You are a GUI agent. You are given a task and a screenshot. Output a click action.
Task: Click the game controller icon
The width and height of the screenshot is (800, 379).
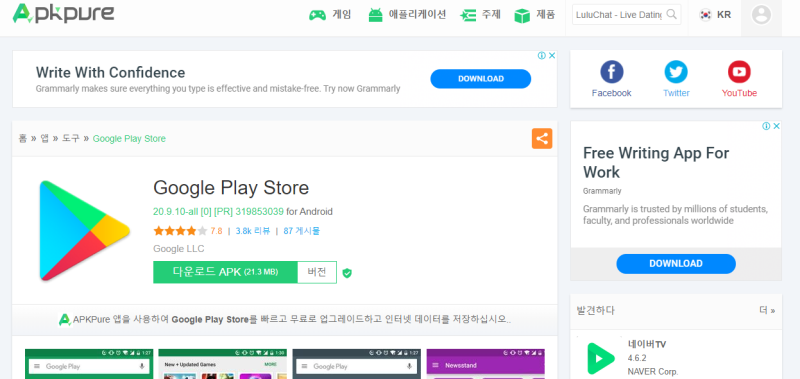317,15
